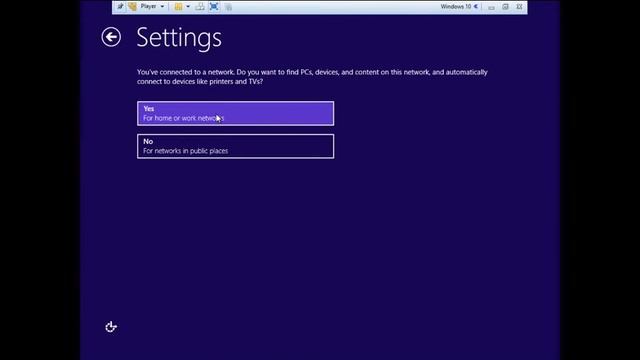Click the chevron beside Windows 10 label

pos(476,7)
